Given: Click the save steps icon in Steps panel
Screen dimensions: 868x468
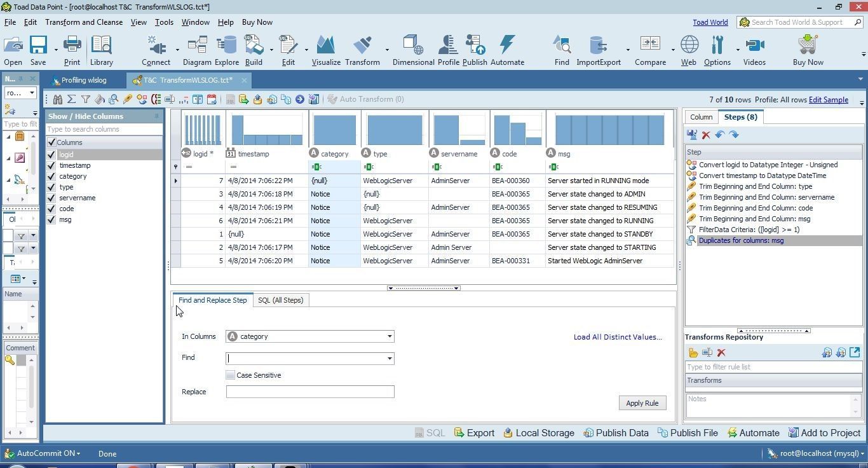Looking at the screenshot, I should click(692, 135).
